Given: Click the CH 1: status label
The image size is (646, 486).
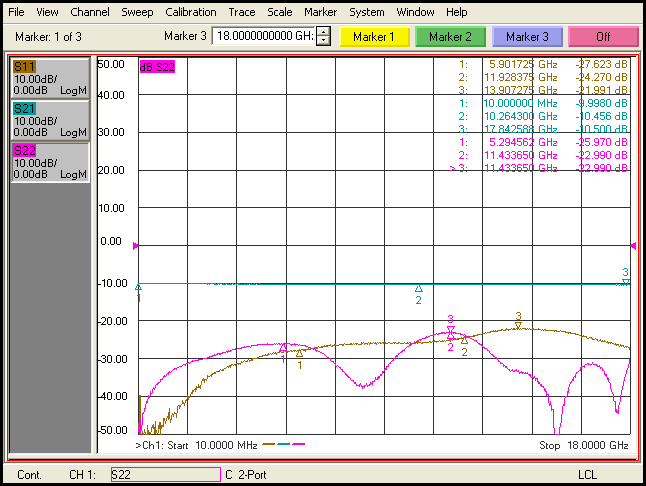Looking at the screenshot, I should pyautogui.click(x=82, y=475).
